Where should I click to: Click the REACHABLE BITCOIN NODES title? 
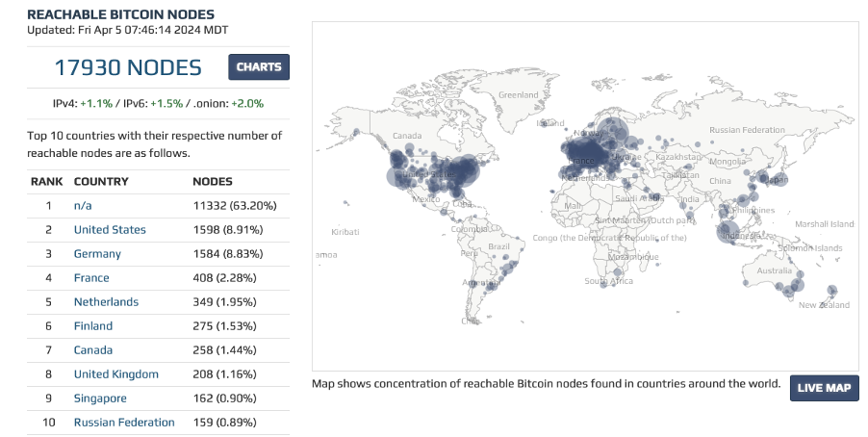(120, 14)
